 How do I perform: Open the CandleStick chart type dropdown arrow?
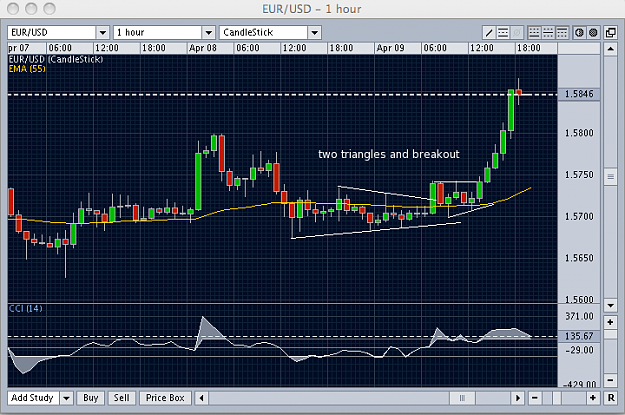(314, 32)
